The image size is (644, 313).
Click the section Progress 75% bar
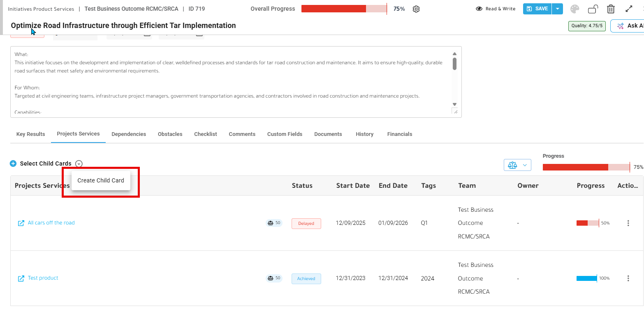click(x=586, y=167)
